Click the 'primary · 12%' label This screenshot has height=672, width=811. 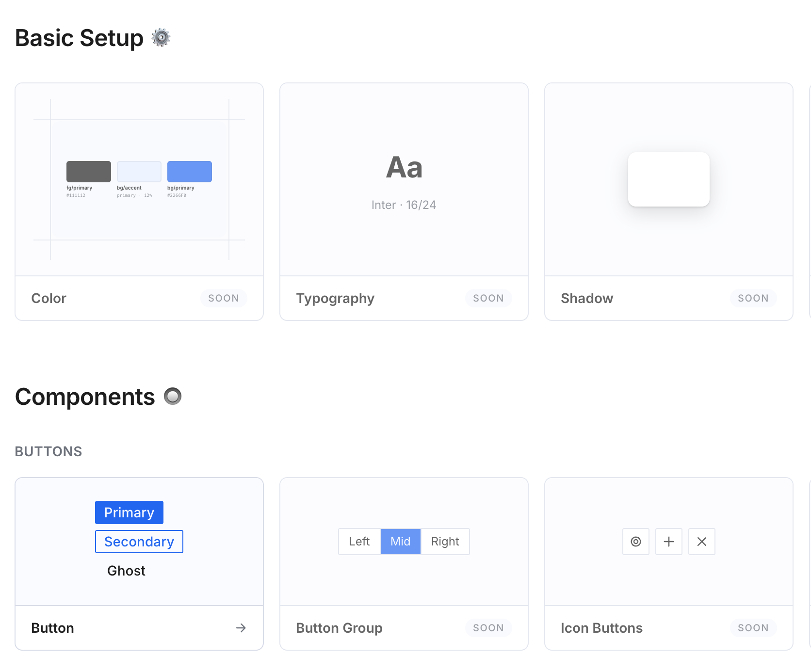coord(134,195)
